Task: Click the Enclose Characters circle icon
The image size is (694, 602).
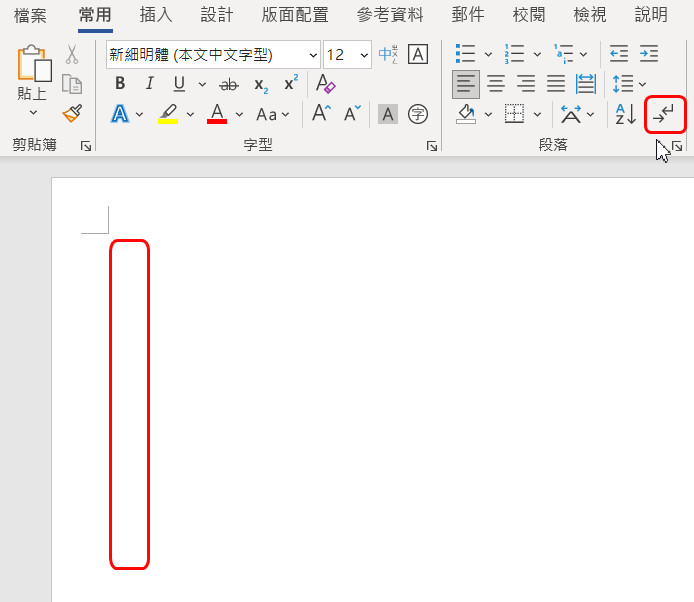Action: coord(418,114)
